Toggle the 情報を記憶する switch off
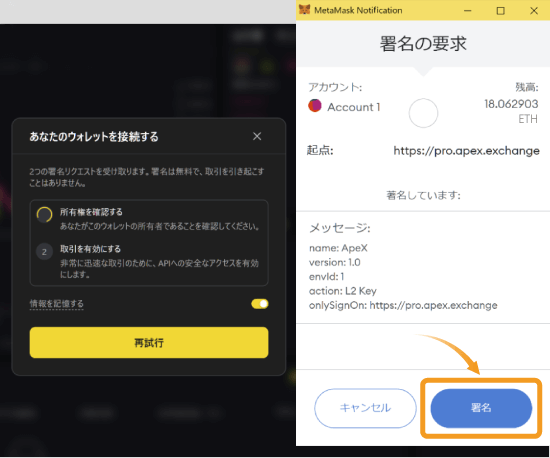This screenshot has width=550, height=458. click(x=260, y=304)
